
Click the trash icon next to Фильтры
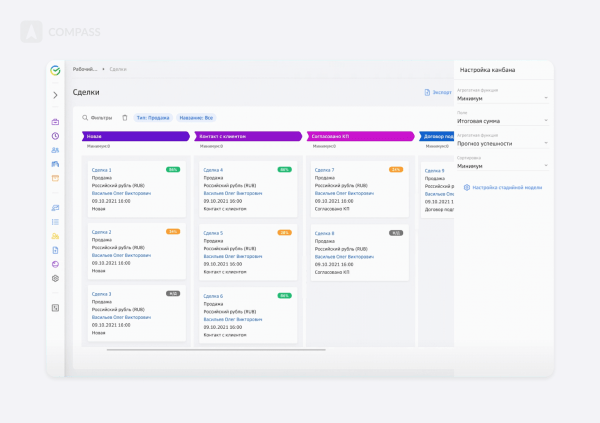point(124,117)
